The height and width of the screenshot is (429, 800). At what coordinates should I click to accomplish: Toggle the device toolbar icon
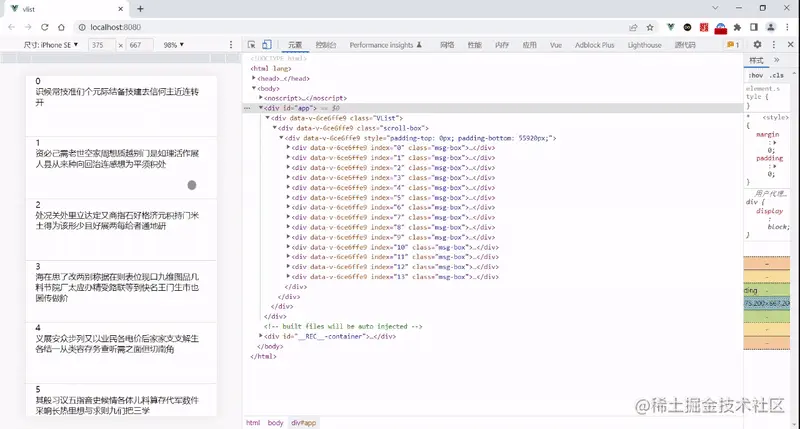(x=266, y=45)
